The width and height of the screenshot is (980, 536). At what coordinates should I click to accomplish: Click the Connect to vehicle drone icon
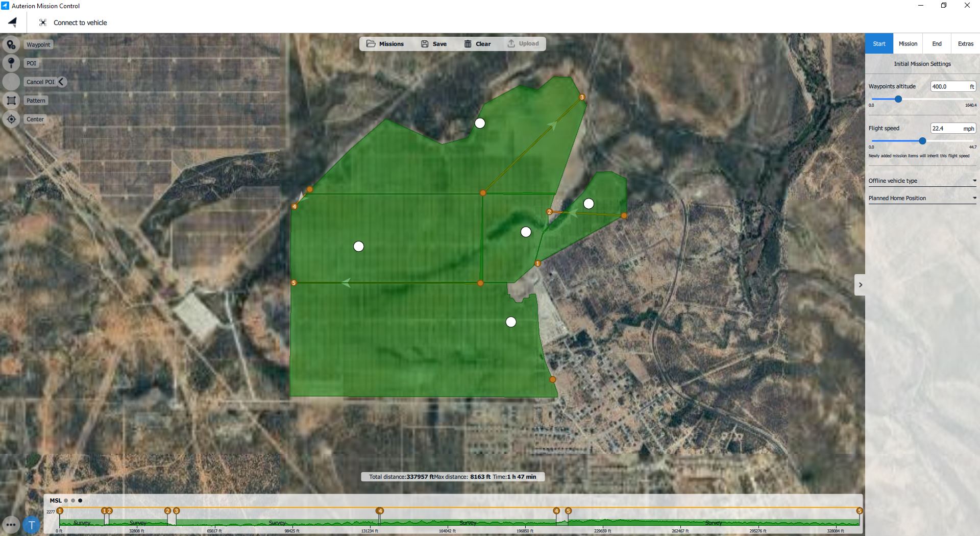[43, 22]
